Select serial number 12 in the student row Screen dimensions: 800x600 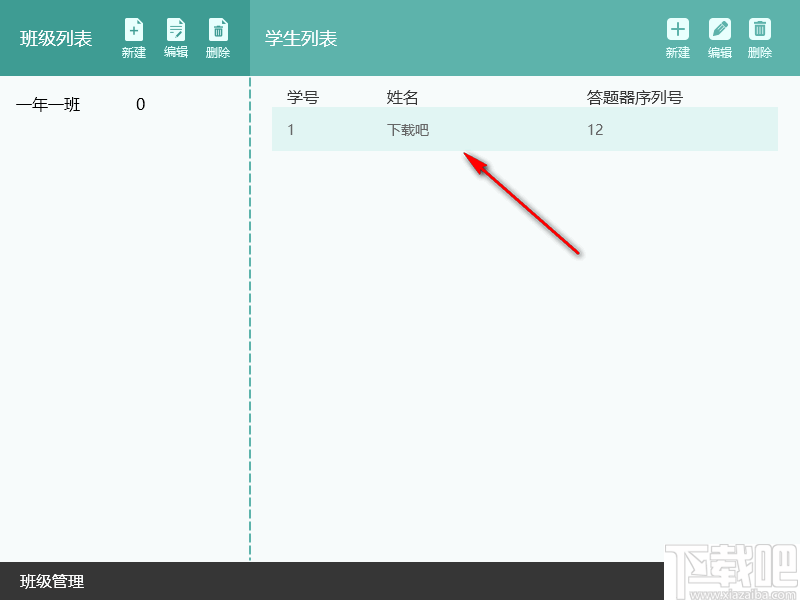click(x=595, y=129)
